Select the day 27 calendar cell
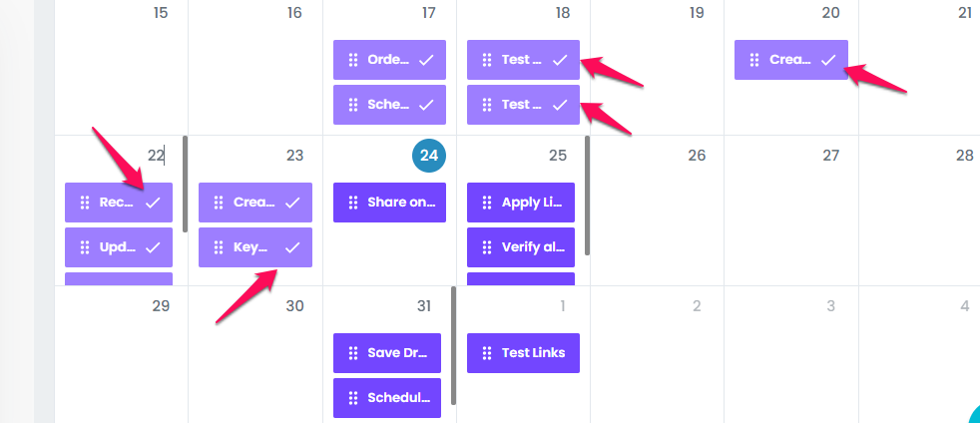980x423 pixels. 791,211
